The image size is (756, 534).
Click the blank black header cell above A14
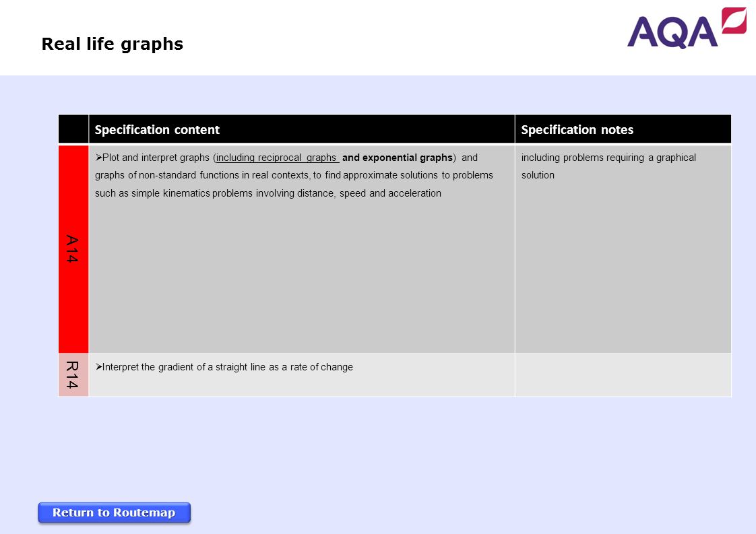point(73,129)
